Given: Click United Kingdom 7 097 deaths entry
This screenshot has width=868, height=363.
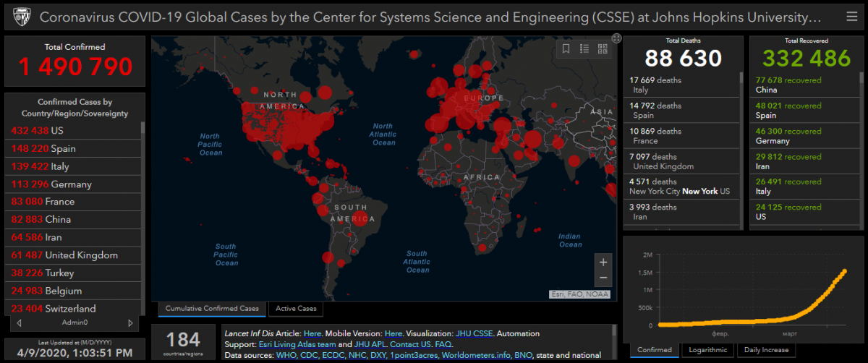Looking at the screenshot, I should [681, 161].
